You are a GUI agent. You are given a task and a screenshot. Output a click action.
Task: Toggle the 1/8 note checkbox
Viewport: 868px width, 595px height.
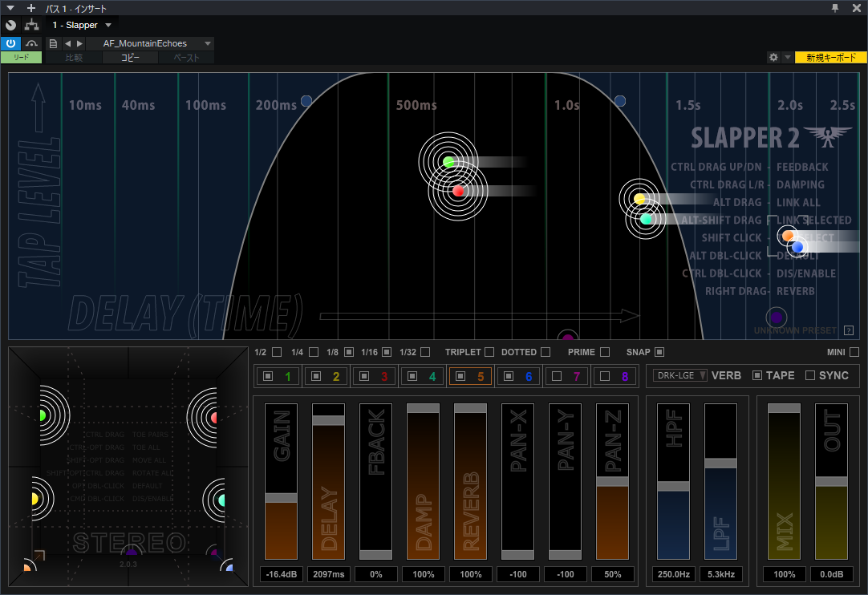click(x=349, y=352)
